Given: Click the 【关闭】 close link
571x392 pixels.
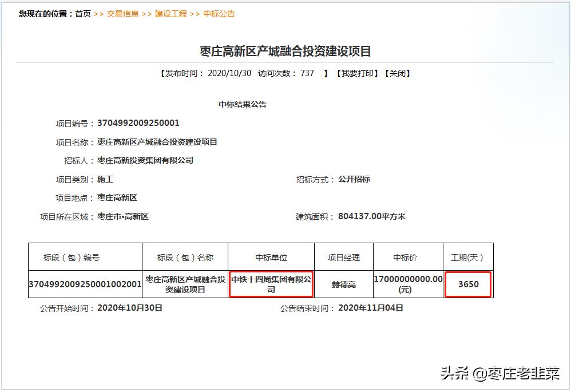Looking at the screenshot, I should [x=397, y=73].
